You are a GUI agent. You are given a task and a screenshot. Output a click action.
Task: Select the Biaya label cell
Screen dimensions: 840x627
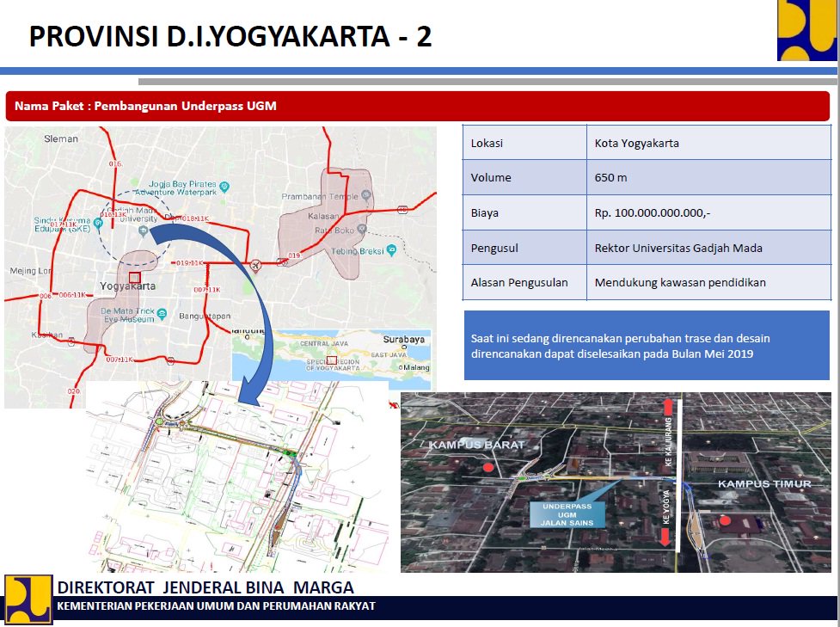click(524, 212)
